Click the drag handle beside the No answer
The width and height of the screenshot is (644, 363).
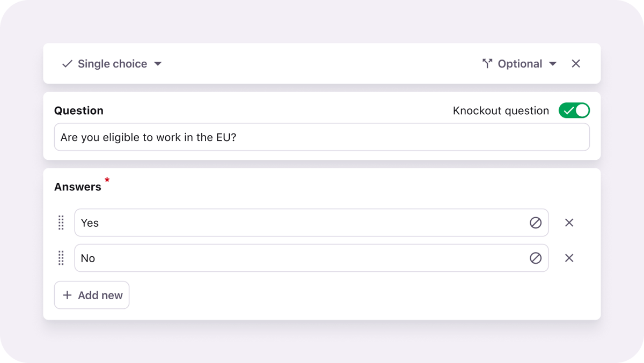point(61,258)
